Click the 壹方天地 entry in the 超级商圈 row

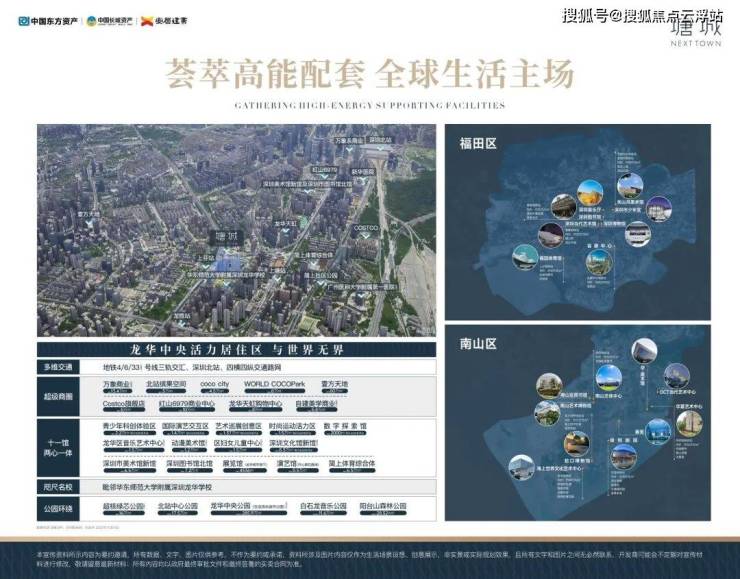(335, 386)
